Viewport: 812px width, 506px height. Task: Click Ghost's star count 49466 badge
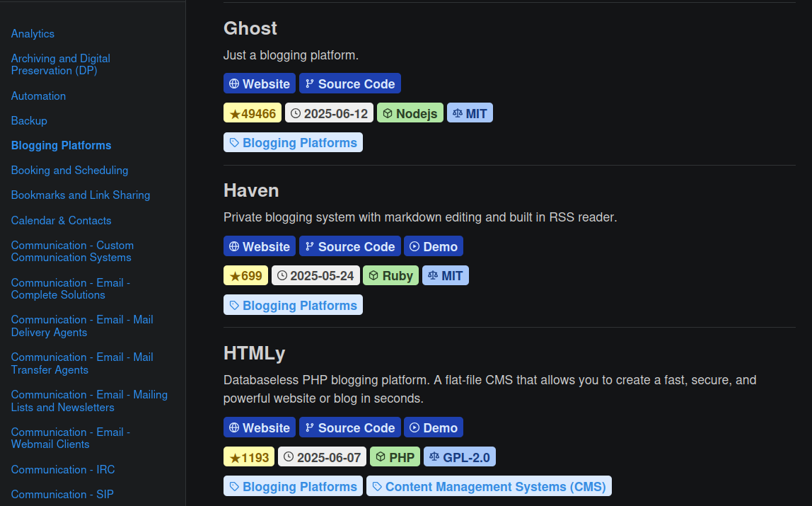point(253,113)
